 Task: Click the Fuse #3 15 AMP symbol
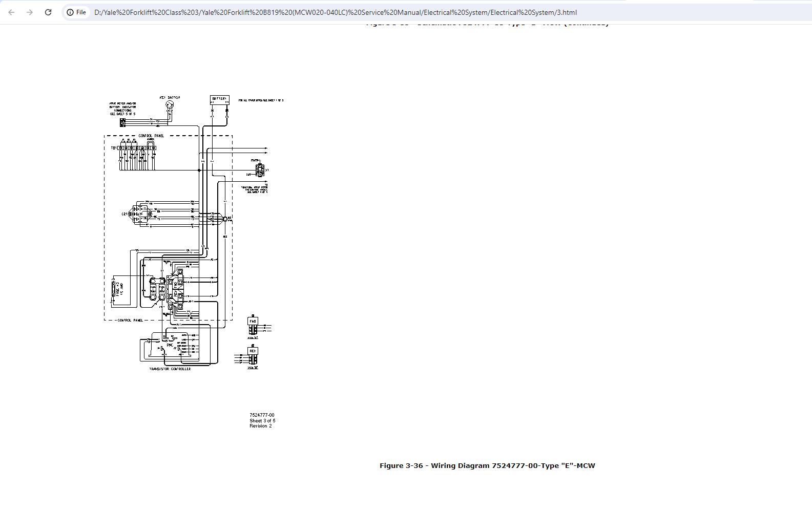114,289
